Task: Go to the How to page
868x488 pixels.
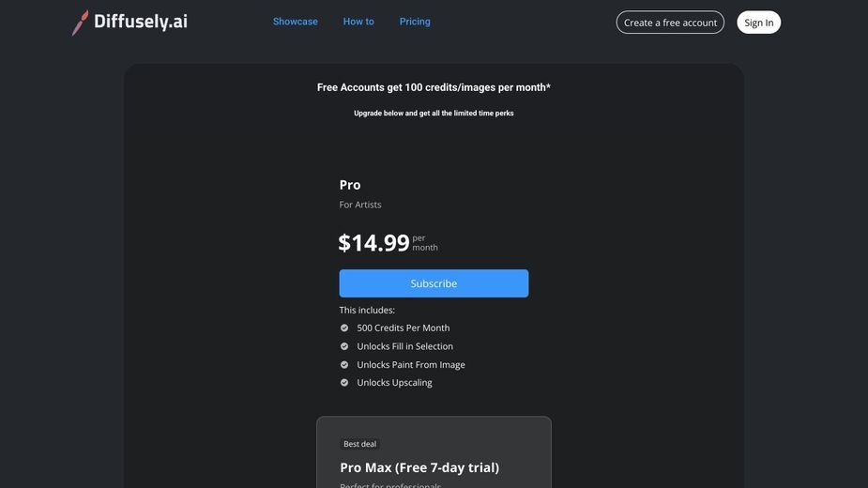Action: pyautogui.click(x=358, y=22)
